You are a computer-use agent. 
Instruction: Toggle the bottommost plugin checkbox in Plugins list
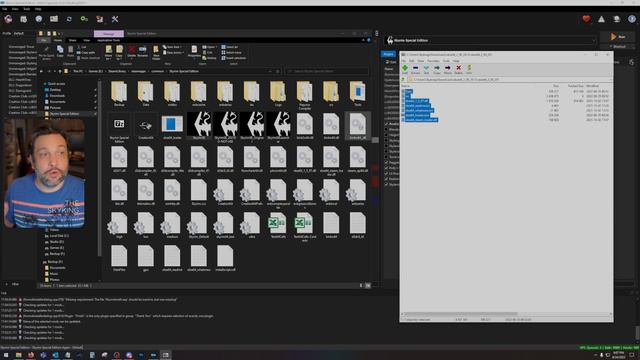386,184
